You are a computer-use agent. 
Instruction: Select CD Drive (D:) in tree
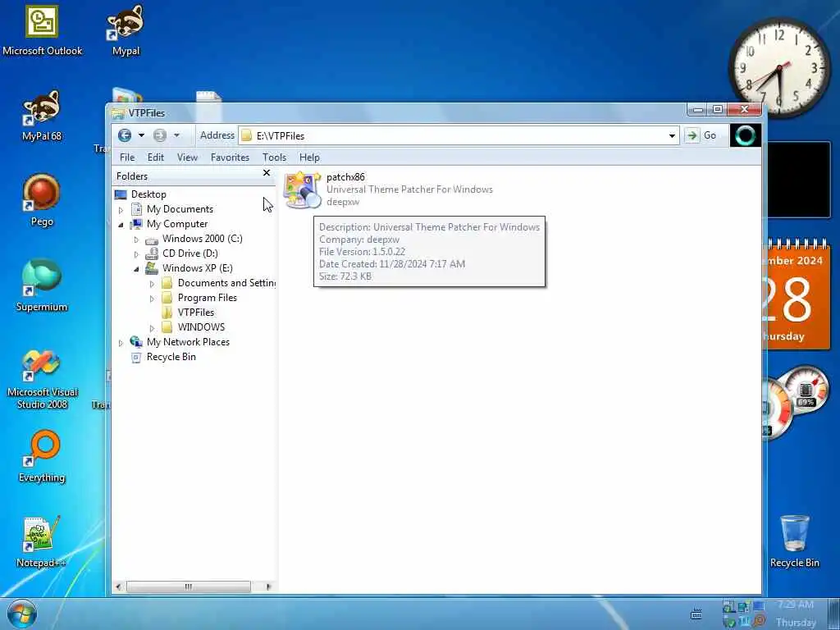tap(190, 253)
